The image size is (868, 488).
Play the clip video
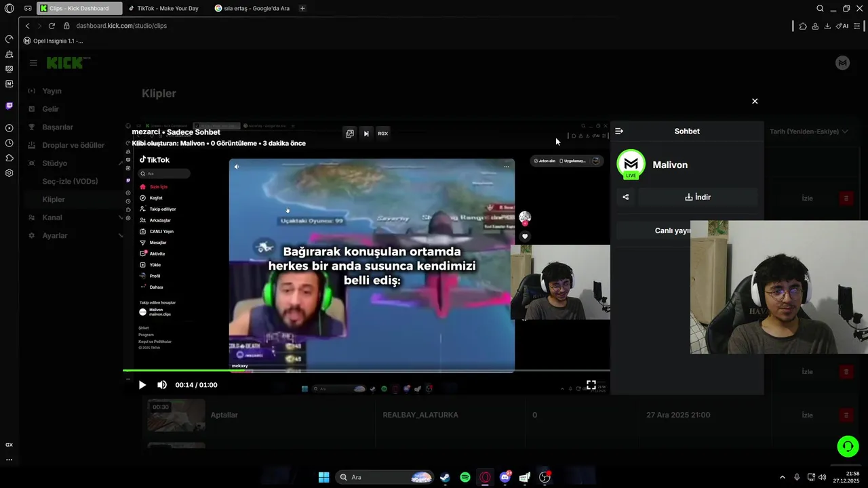(x=142, y=385)
